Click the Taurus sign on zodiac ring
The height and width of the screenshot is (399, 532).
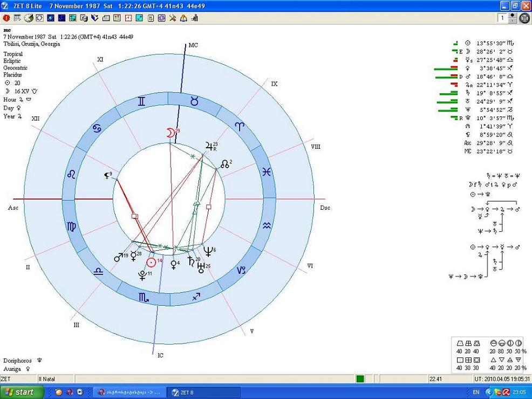pyautogui.click(x=194, y=101)
